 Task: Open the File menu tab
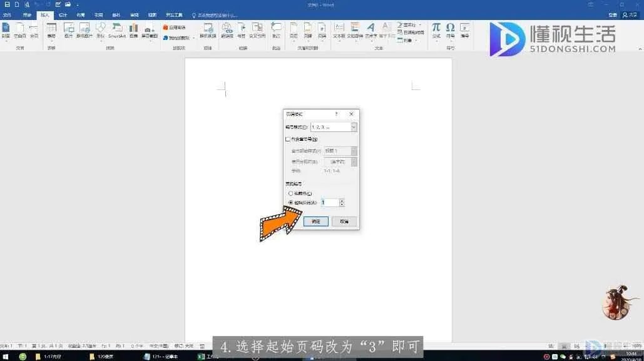[8, 14]
